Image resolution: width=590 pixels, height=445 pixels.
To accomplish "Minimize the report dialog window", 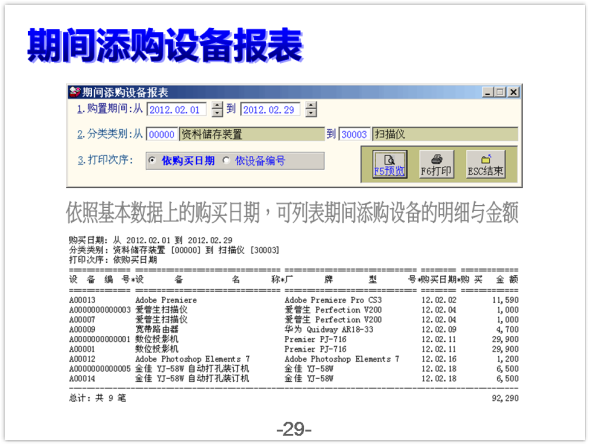I will (x=488, y=92).
